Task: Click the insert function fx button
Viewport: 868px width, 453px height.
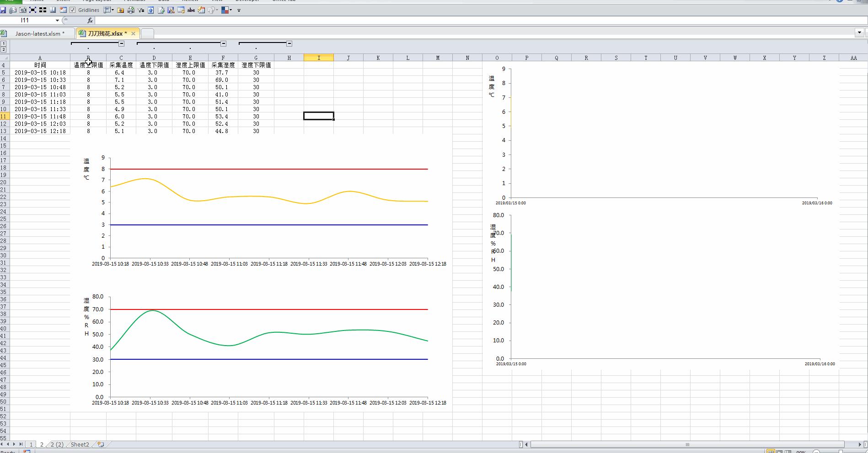Action: coord(90,21)
